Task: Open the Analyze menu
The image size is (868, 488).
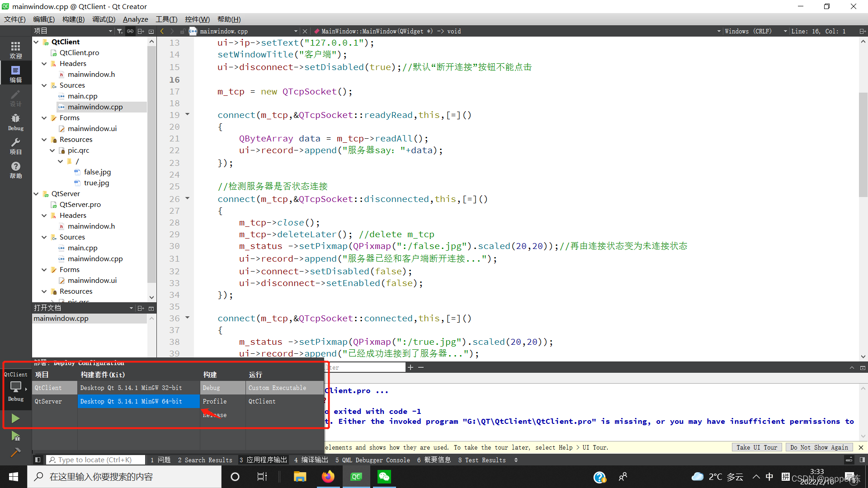Action: (x=135, y=19)
